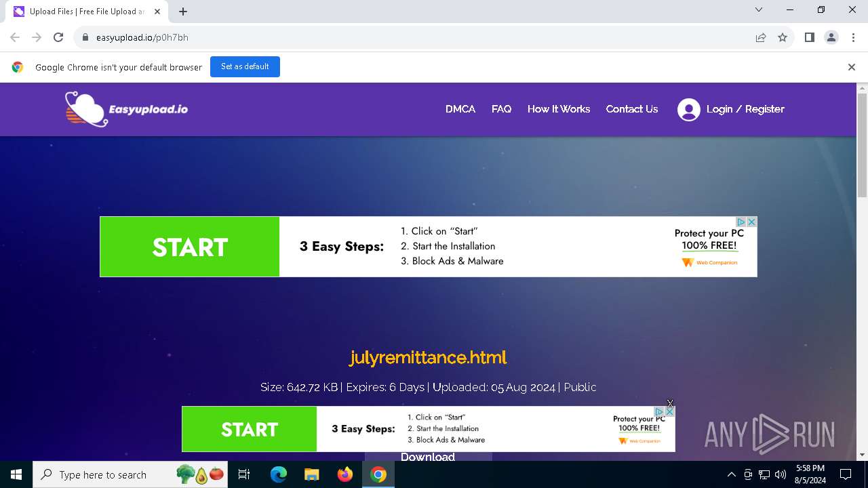Open the notification center icon

click(846, 474)
